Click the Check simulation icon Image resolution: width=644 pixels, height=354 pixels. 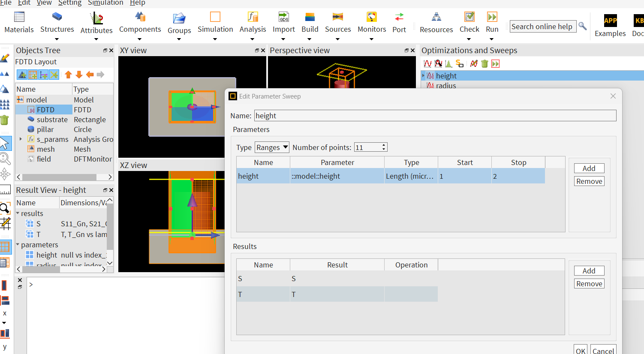(x=469, y=18)
